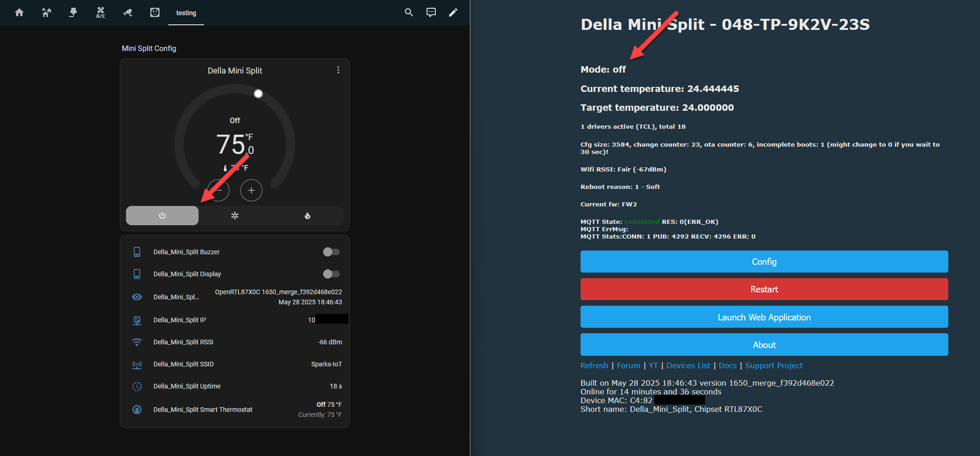Open the Della_Mini_Split Uptime entity row
This screenshot has width=980, height=456.
(235, 386)
